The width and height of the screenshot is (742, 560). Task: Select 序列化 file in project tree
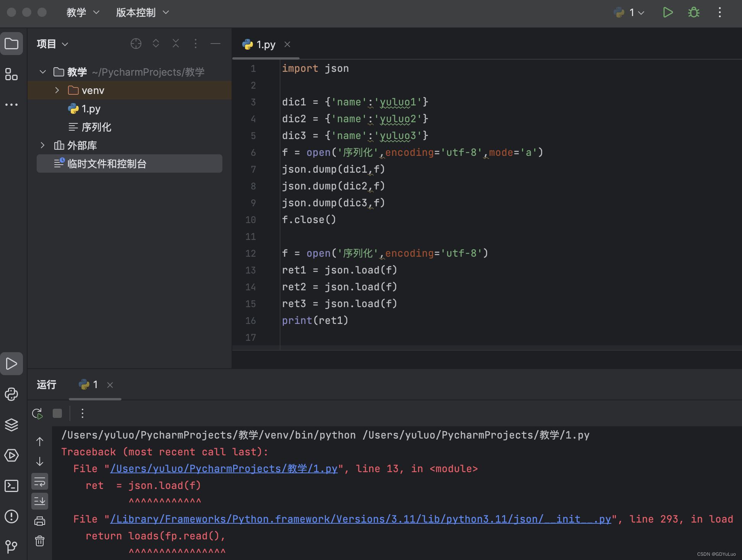(96, 127)
